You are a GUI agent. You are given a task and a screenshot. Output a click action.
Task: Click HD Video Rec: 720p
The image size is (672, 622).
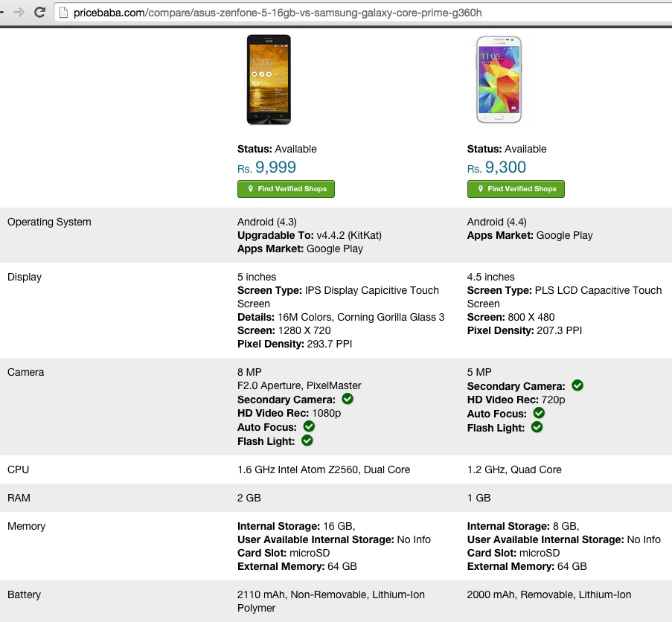tap(516, 400)
